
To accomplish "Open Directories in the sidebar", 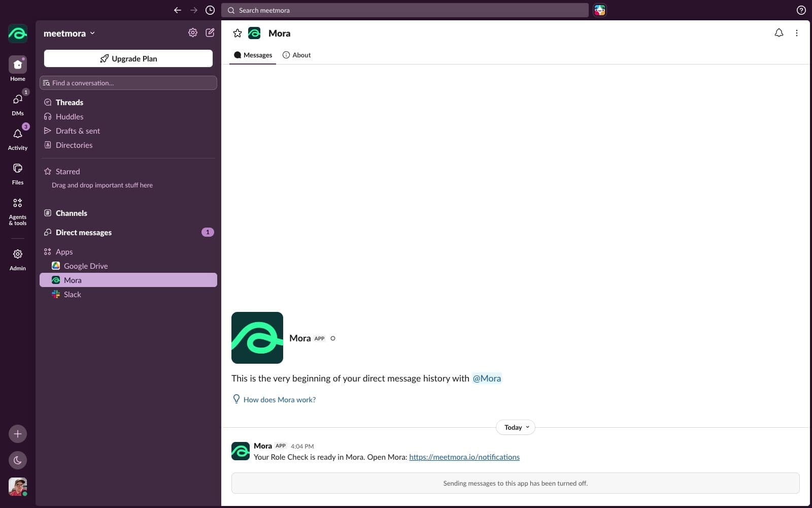I will [x=128, y=145].
